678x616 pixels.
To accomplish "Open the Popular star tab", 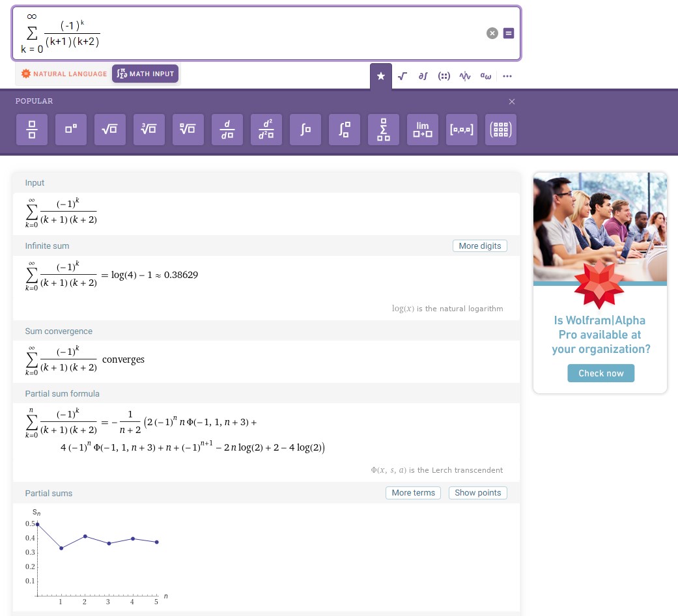I will tap(381, 76).
